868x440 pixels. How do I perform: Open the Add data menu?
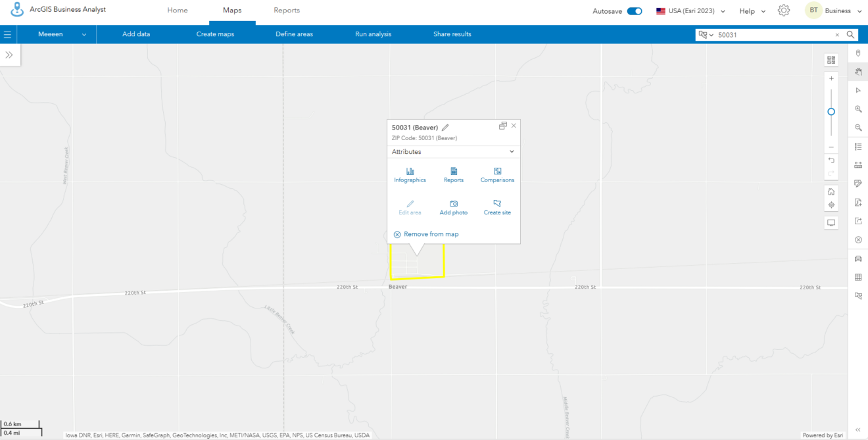pyautogui.click(x=136, y=34)
